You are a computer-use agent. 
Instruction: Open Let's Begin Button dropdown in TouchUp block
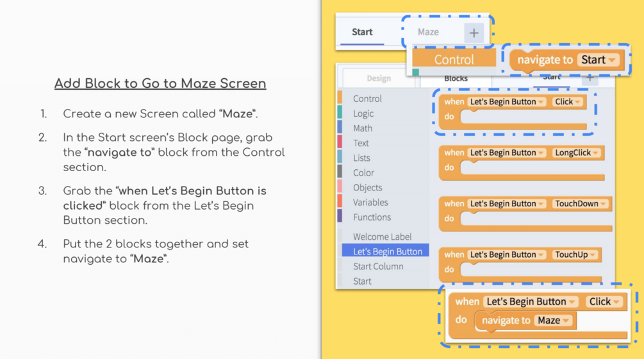click(x=507, y=255)
